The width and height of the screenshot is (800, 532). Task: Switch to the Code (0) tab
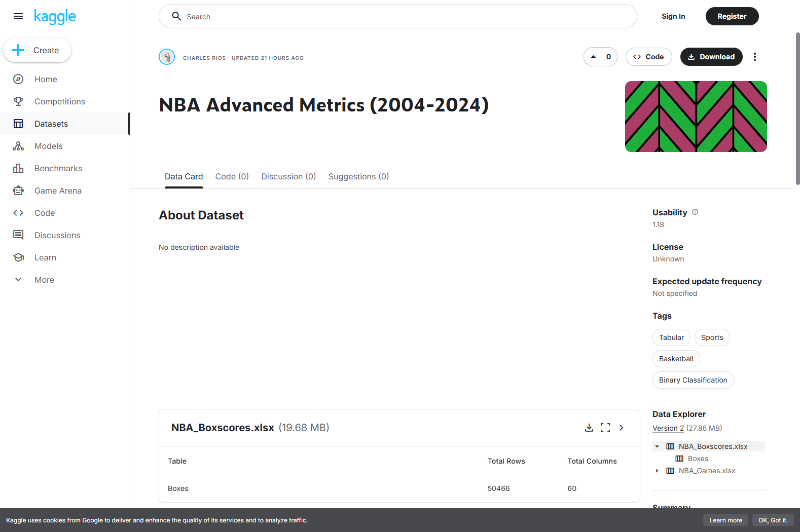[232, 176]
